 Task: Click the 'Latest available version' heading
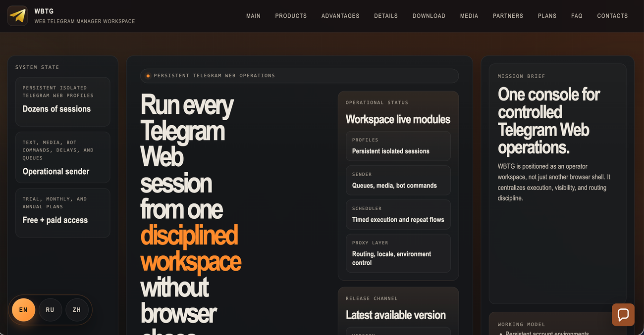click(396, 315)
